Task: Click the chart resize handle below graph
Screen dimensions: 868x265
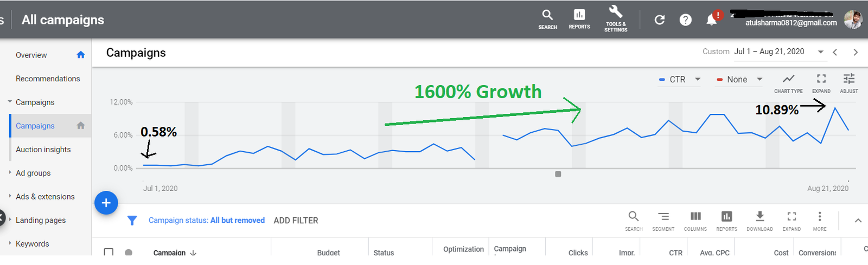Action: point(558,174)
